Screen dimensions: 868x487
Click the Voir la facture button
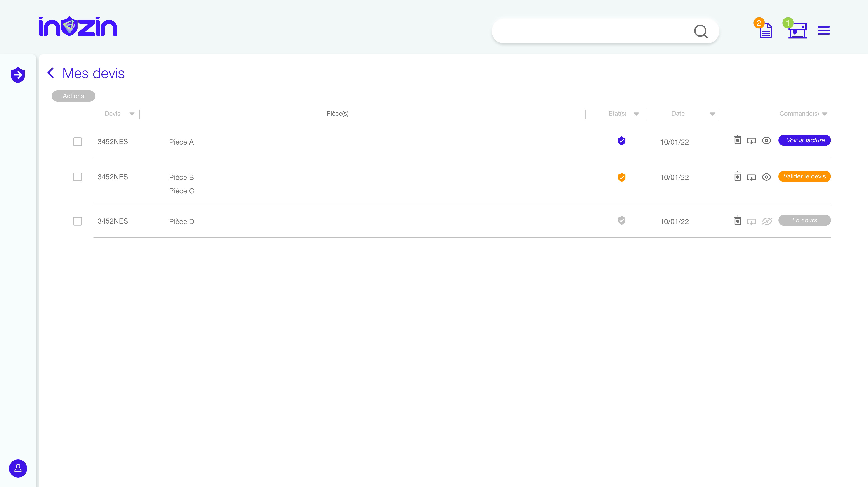[x=804, y=140]
